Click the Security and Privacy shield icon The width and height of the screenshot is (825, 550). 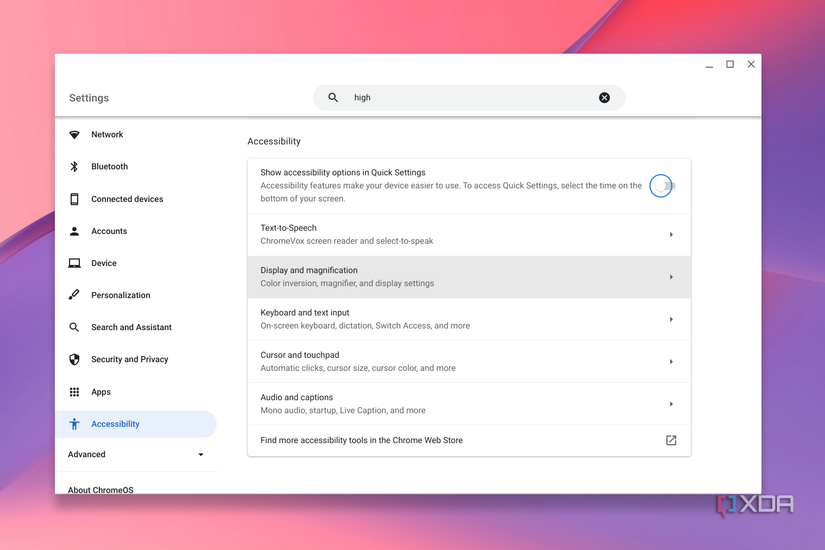point(74,359)
